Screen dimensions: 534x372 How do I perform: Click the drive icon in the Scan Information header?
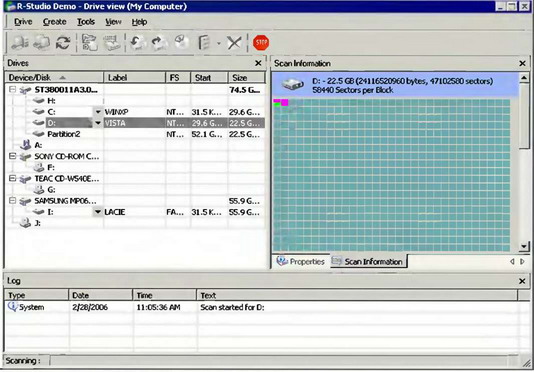[293, 84]
